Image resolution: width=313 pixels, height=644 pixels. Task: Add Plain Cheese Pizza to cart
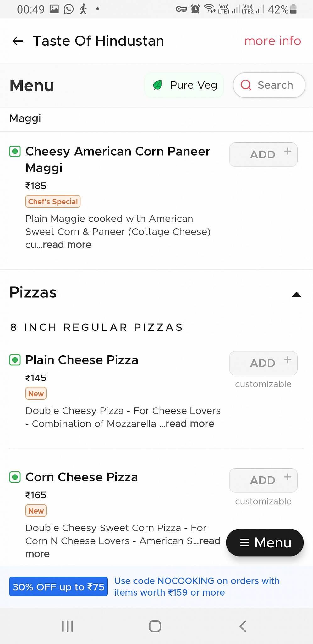coord(263,363)
